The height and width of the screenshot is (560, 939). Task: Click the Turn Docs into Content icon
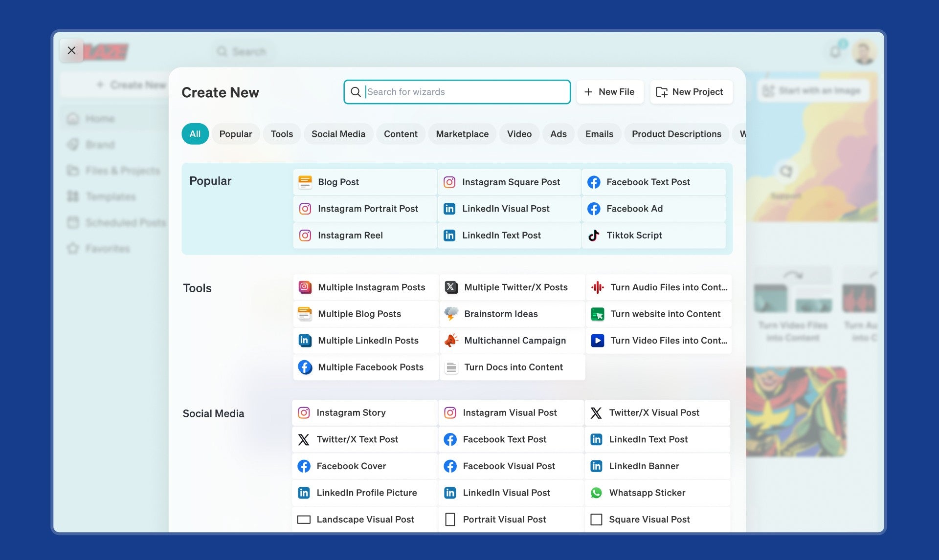pos(451,367)
